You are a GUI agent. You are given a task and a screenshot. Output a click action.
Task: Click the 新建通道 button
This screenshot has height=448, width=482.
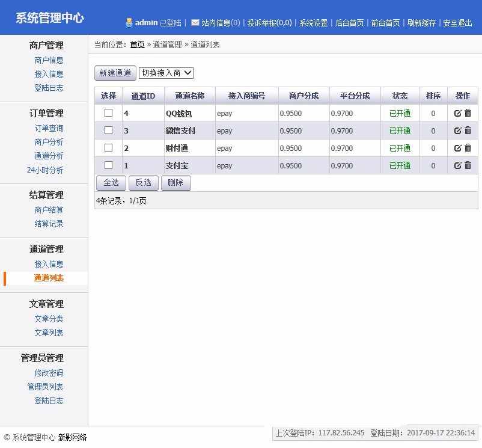click(x=115, y=73)
